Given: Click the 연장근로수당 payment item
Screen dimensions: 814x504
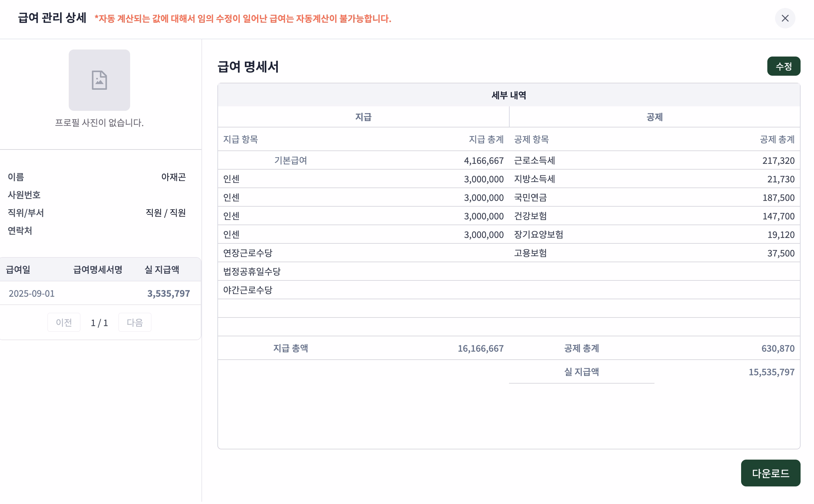Looking at the screenshot, I should coord(248,253).
